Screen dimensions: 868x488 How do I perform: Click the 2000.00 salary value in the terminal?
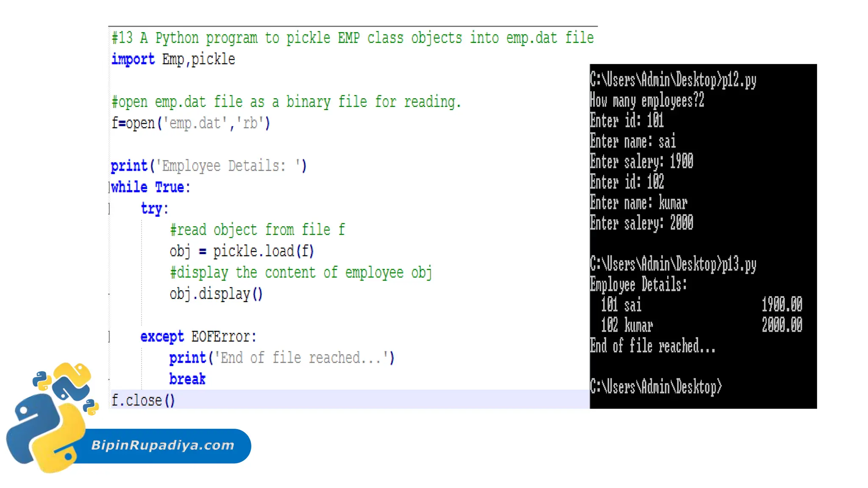(x=782, y=325)
